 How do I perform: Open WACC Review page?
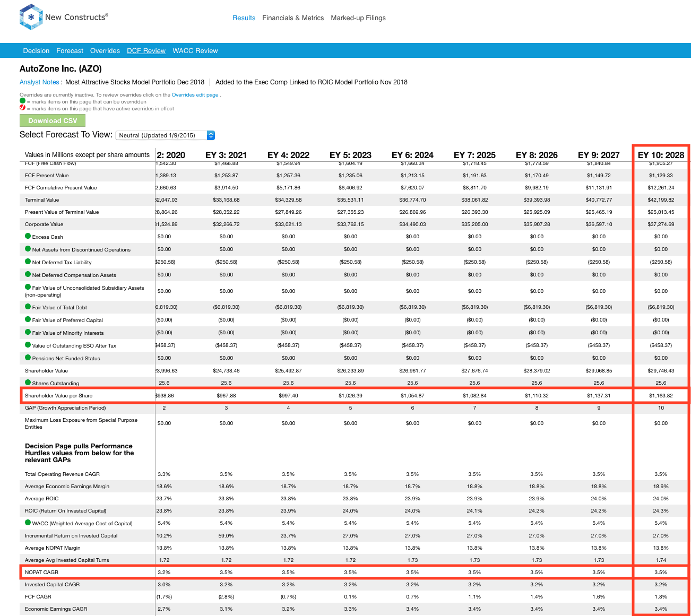(x=195, y=51)
